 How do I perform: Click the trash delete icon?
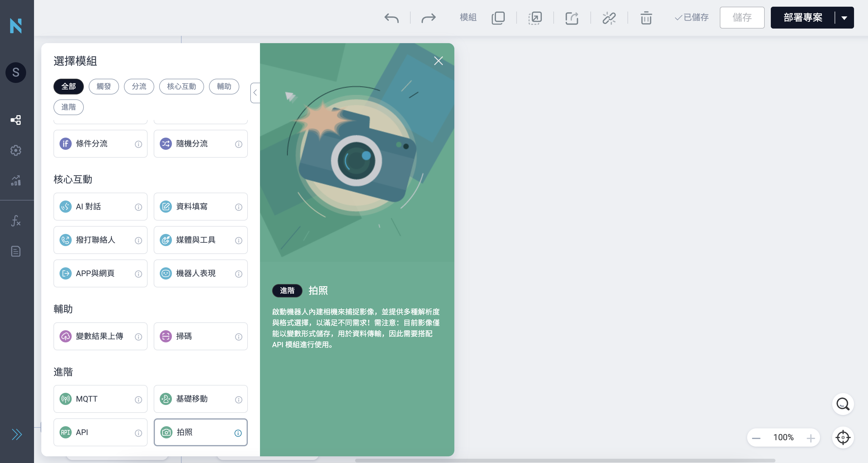[x=646, y=18]
